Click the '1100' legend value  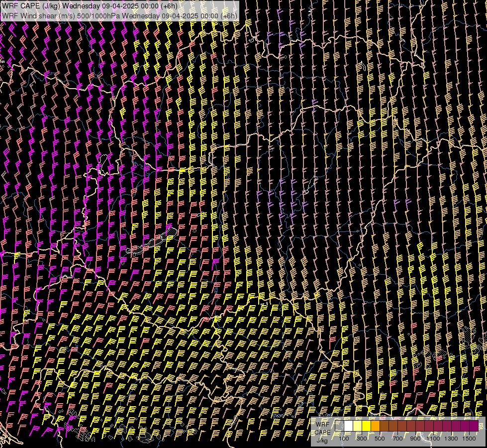[x=433, y=439]
